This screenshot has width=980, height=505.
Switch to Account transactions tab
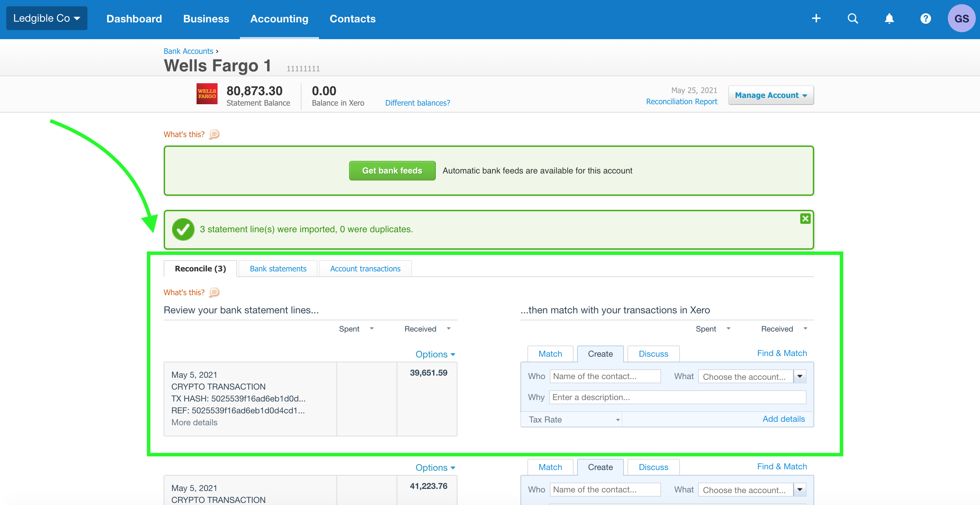365,269
